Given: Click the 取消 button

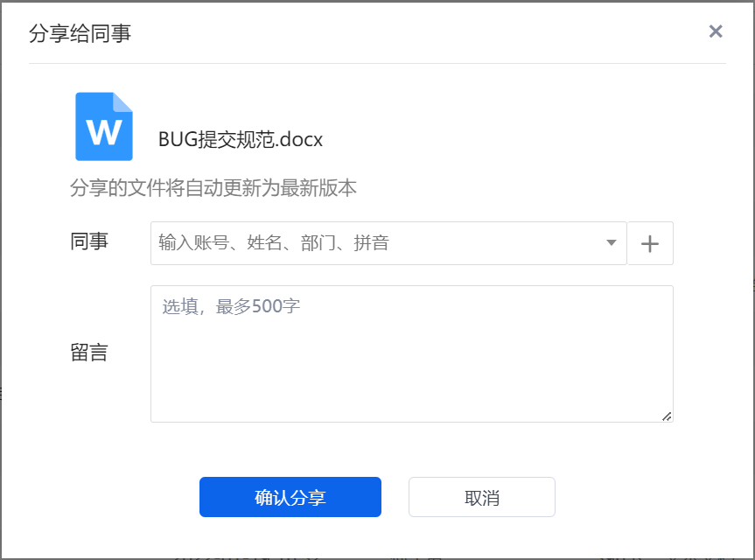Looking at the screenshot, I should coord(482,497).
